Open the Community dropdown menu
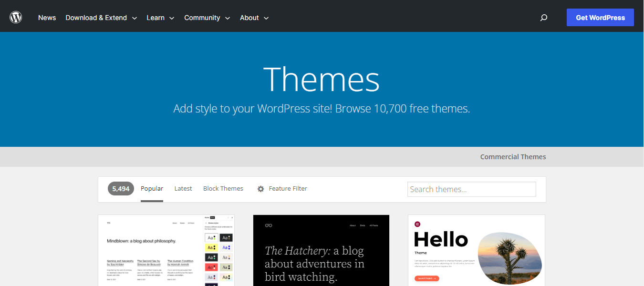Screen dimensions: 644x286 coord(207,18)
